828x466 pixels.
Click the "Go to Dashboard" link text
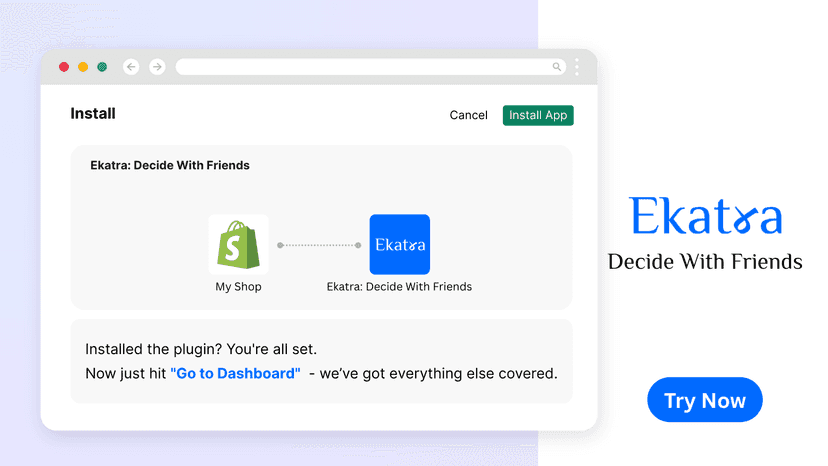[236, 374]
